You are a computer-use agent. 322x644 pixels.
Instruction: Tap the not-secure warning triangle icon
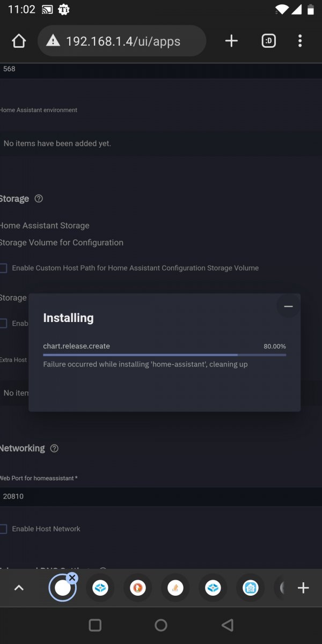click(x=52, y=41)
